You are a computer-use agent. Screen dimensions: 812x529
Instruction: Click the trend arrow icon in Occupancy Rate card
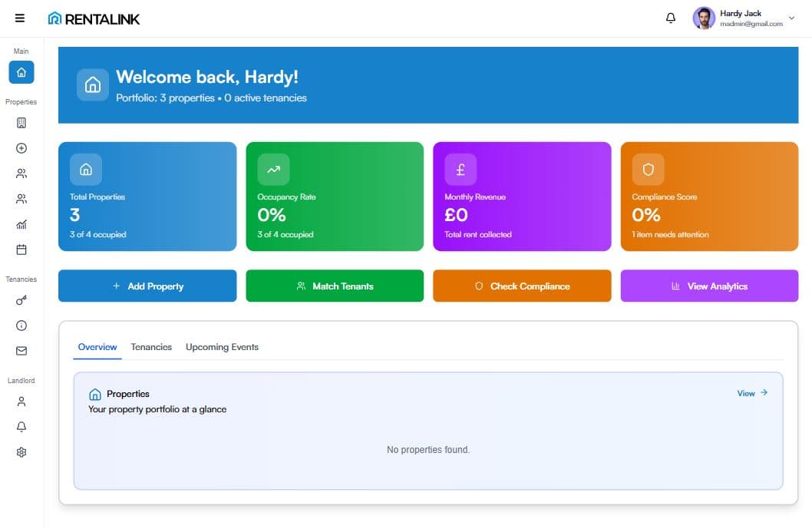[x=273, y=170]
